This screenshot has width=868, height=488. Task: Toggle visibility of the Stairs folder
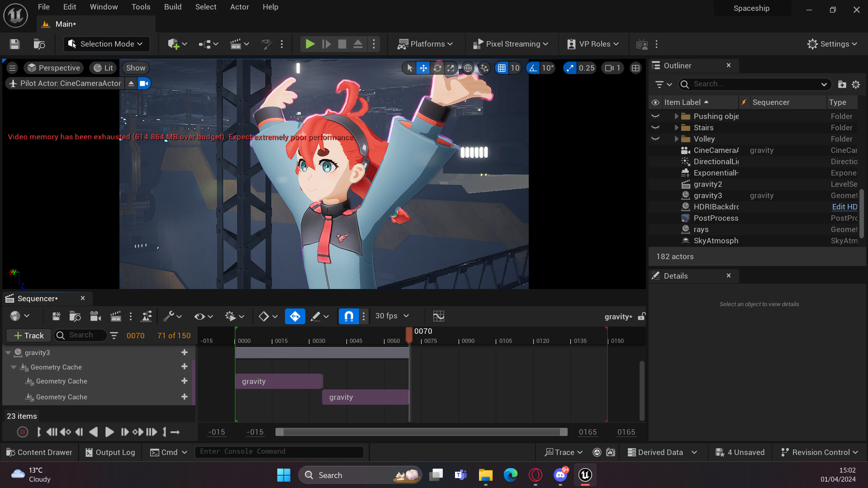click(x=655, y=128)
